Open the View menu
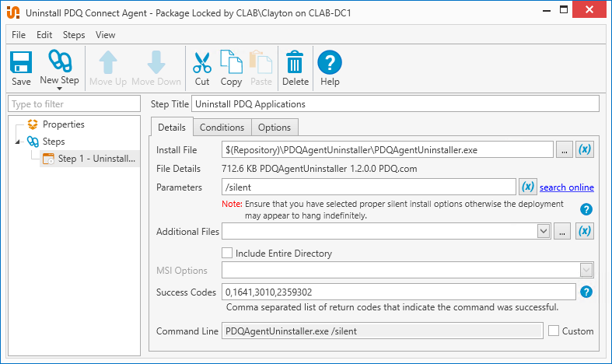 pos(106,35)
